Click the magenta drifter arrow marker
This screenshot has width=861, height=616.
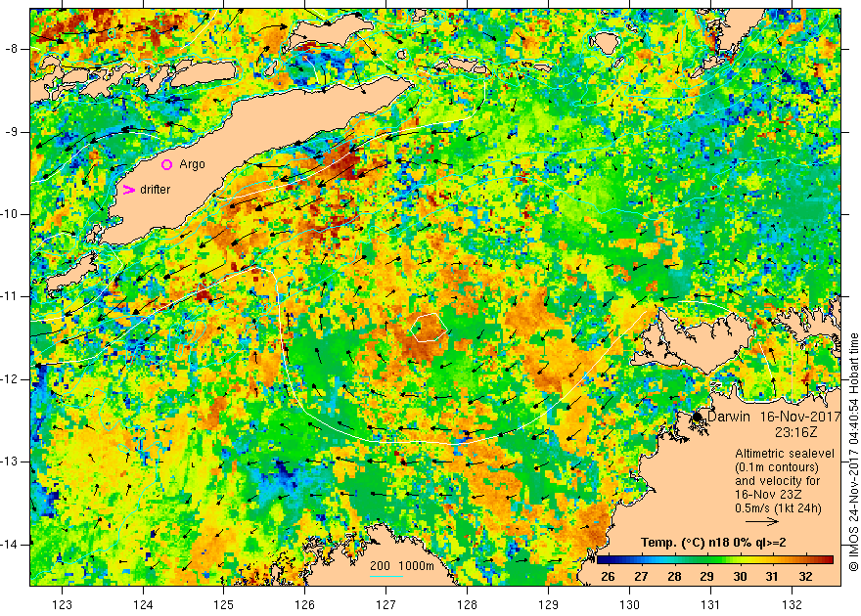click(128, 190)
